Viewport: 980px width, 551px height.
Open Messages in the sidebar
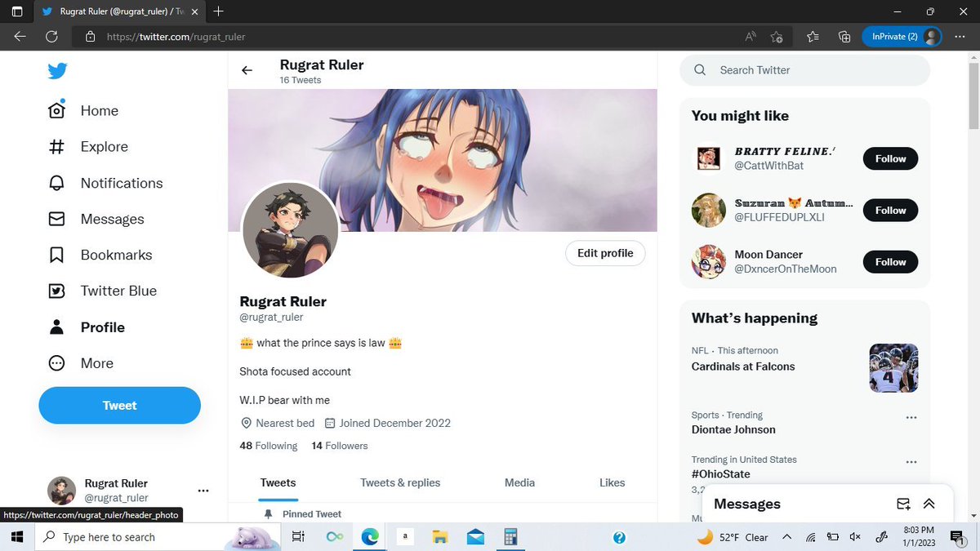[x=96, y=219]
